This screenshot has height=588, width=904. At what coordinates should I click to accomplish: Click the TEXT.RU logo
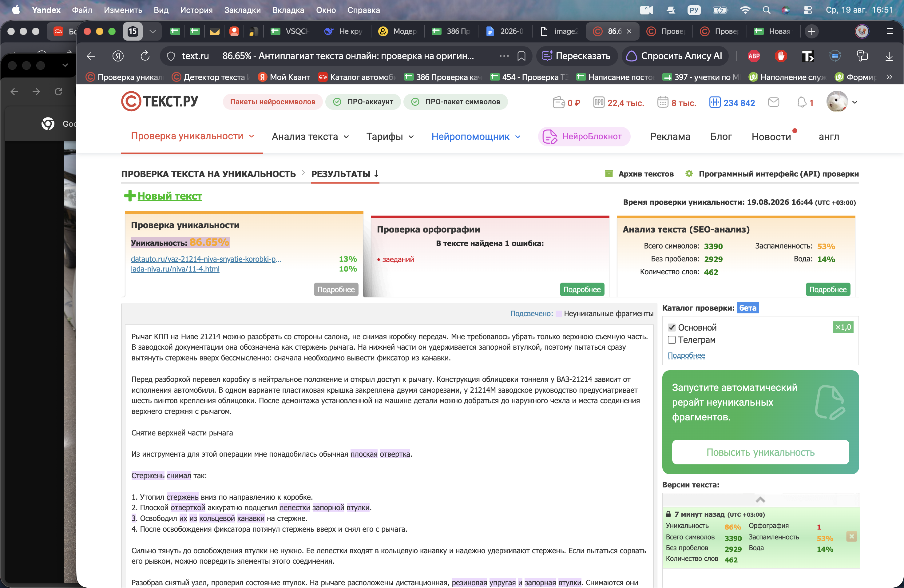160,101
